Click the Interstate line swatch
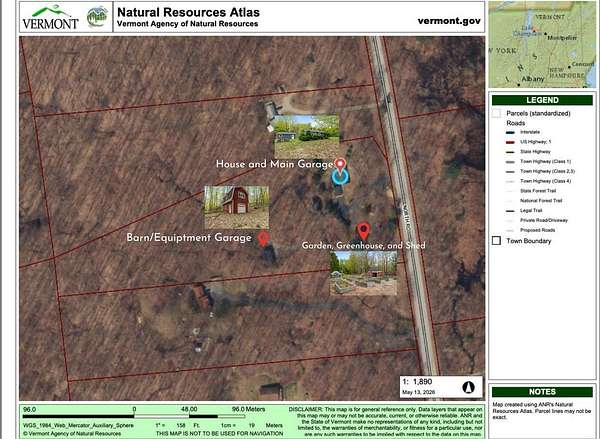600x439 pixels. pyautogui.click(x=510, y=132)
